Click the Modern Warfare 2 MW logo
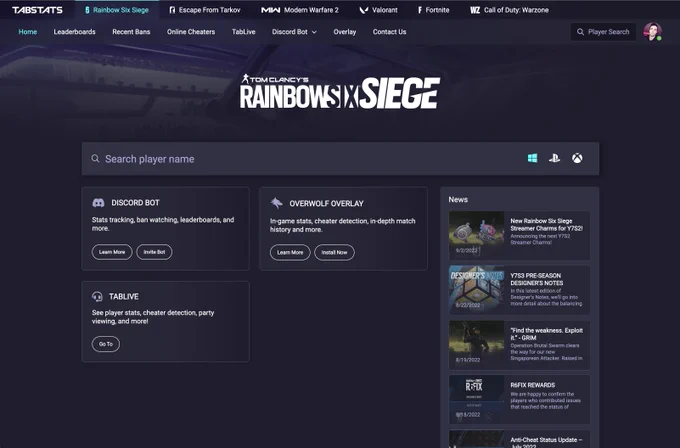 tap(271, 10)
